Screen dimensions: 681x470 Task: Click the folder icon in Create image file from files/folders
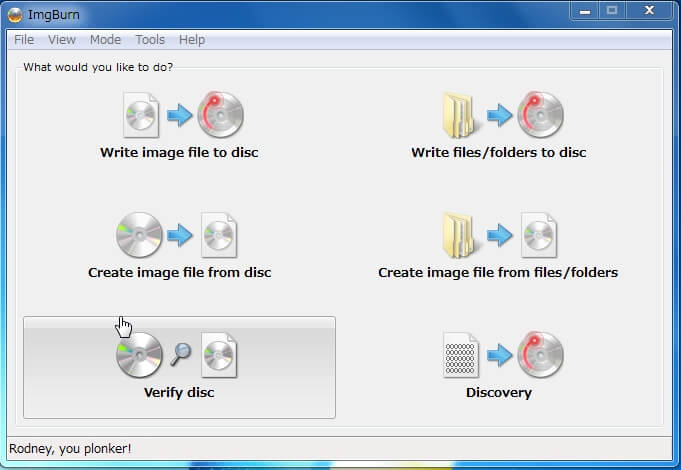(461, 235)
